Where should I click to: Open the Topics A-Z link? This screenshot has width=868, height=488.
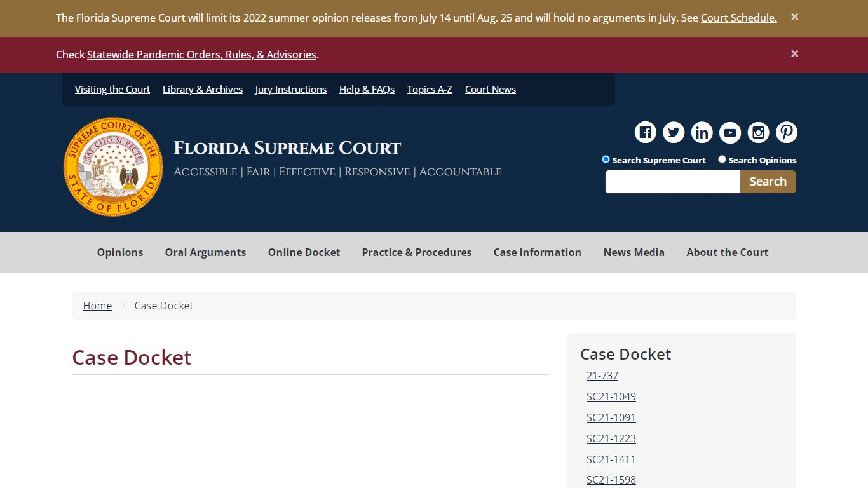tap(430, 90)
